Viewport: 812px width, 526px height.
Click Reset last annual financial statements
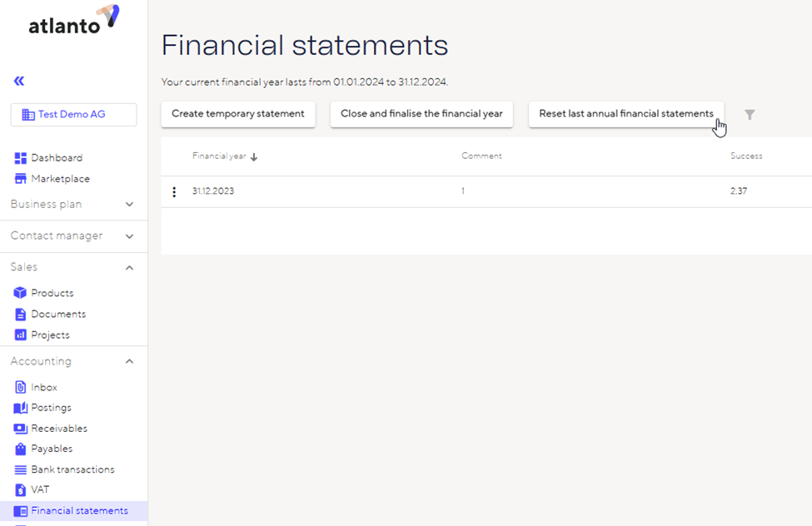(625, 114)
